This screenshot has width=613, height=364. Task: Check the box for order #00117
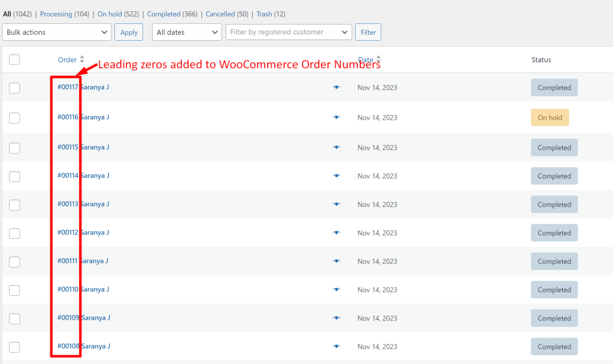coord(14,88)
